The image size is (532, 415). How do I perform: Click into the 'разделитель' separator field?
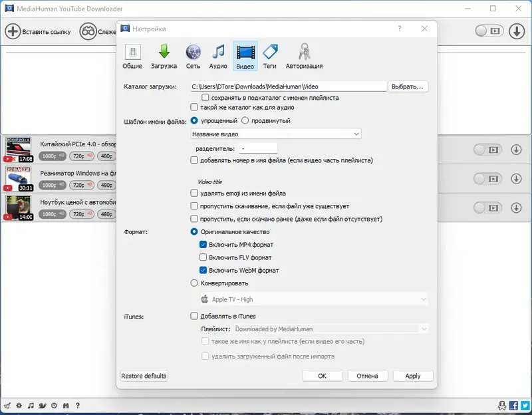(x=258, y=148)
